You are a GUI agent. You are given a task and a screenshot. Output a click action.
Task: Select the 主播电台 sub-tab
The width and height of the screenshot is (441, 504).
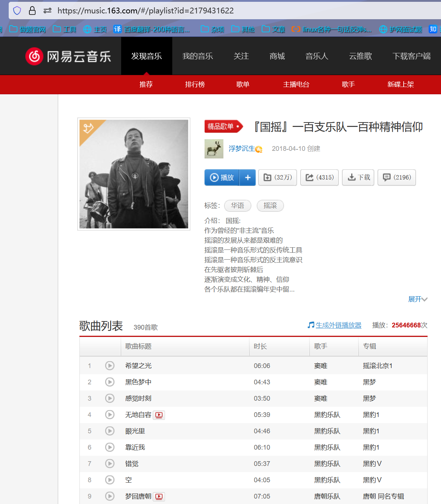point(296,84)
